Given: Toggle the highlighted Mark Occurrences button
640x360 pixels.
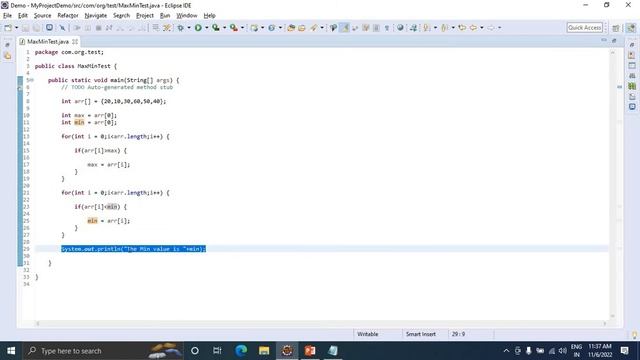Looking at the screenshot, I should tap(344, 28).
